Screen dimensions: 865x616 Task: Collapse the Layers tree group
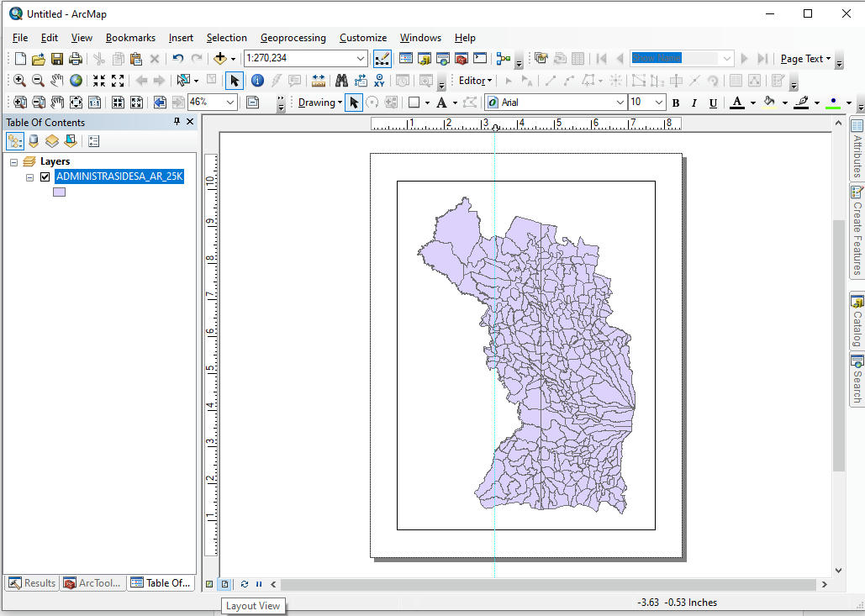[x=13, y=161]
